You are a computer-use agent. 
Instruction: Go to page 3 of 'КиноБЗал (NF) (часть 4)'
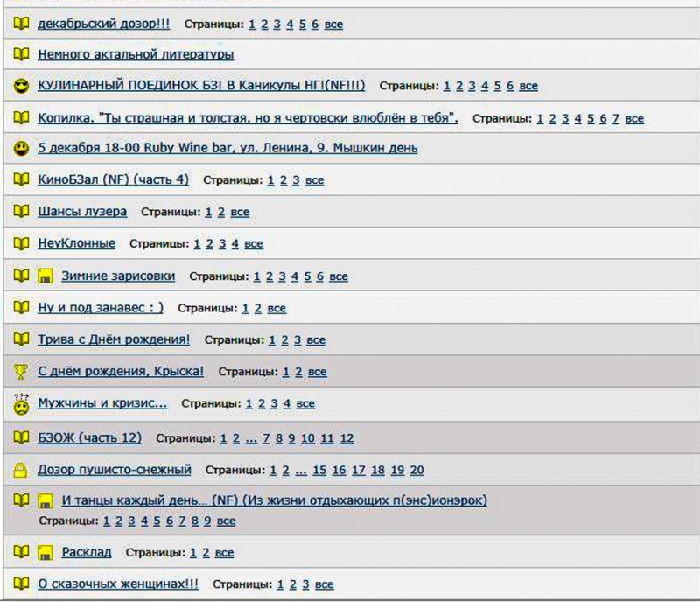[296, 180]
